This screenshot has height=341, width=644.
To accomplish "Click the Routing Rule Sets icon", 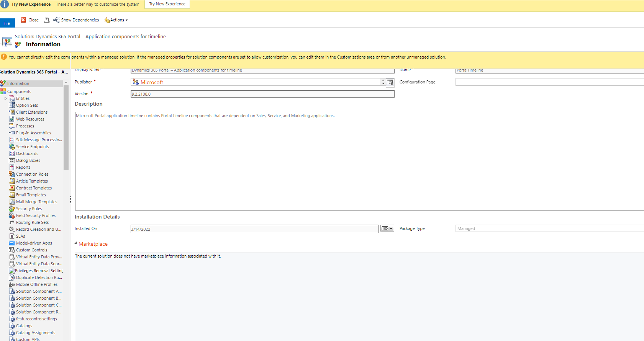I will 12,222.
